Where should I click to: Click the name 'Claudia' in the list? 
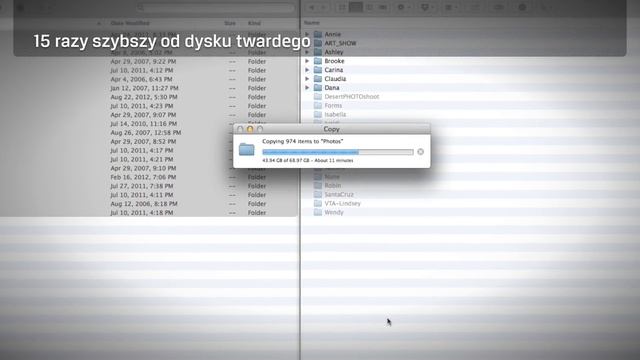click(x=335, y=79)
